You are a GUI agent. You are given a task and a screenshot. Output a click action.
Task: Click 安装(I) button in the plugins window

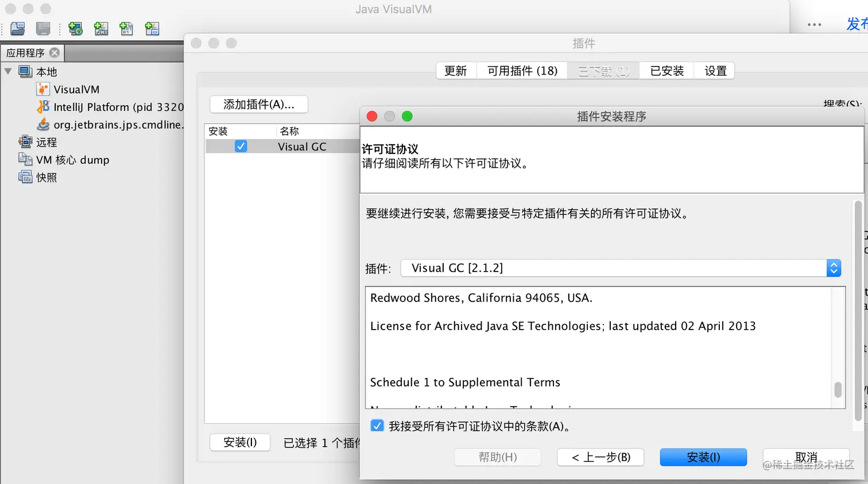(240, 442)
